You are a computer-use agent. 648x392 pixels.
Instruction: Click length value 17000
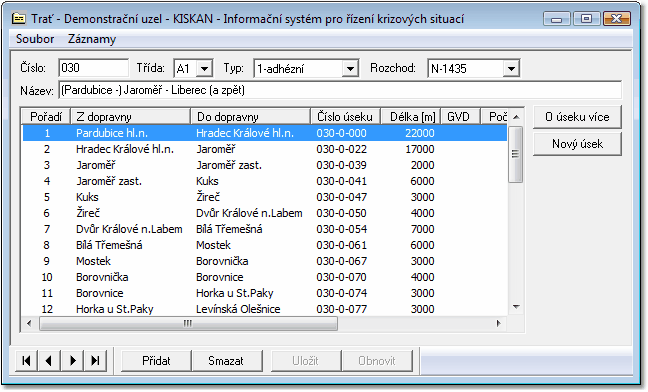pos(419,149)
